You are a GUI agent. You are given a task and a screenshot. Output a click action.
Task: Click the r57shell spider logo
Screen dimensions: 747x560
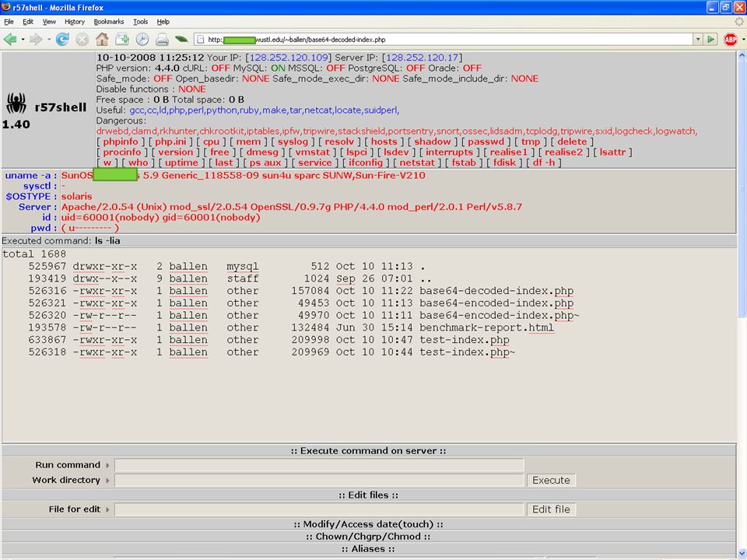[16, 103]
